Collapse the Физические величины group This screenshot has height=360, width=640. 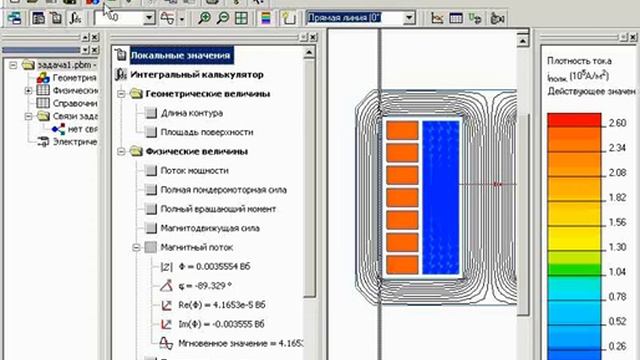121,151
